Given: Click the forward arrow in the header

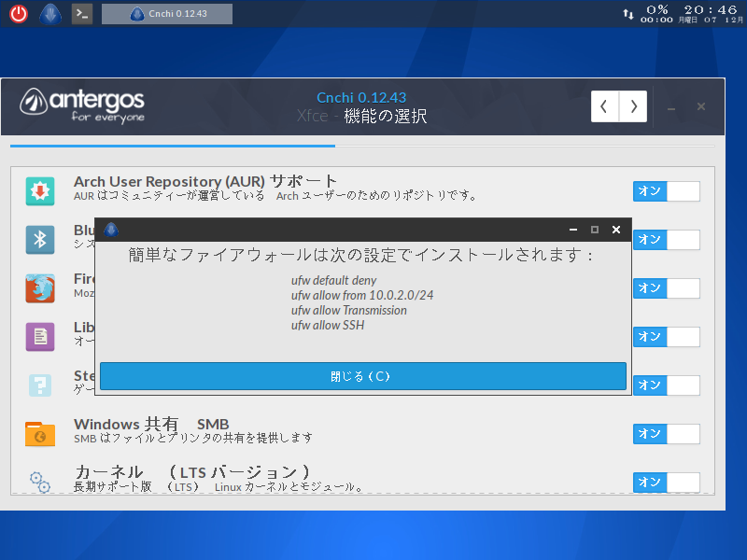Looking at the screenshot, I should tap(632, 106).
